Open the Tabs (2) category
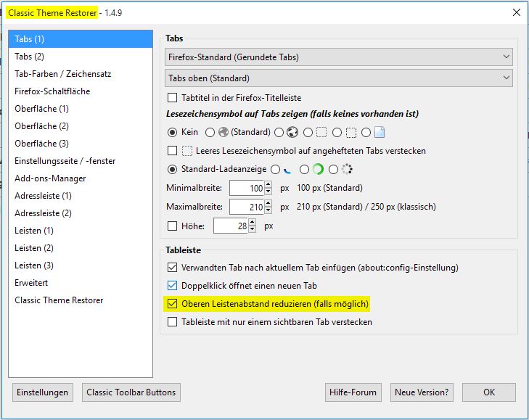 (x=81, y=57)
